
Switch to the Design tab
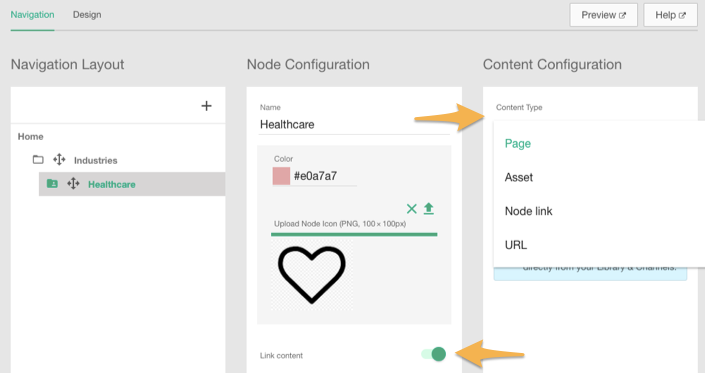tap(87, 15)
